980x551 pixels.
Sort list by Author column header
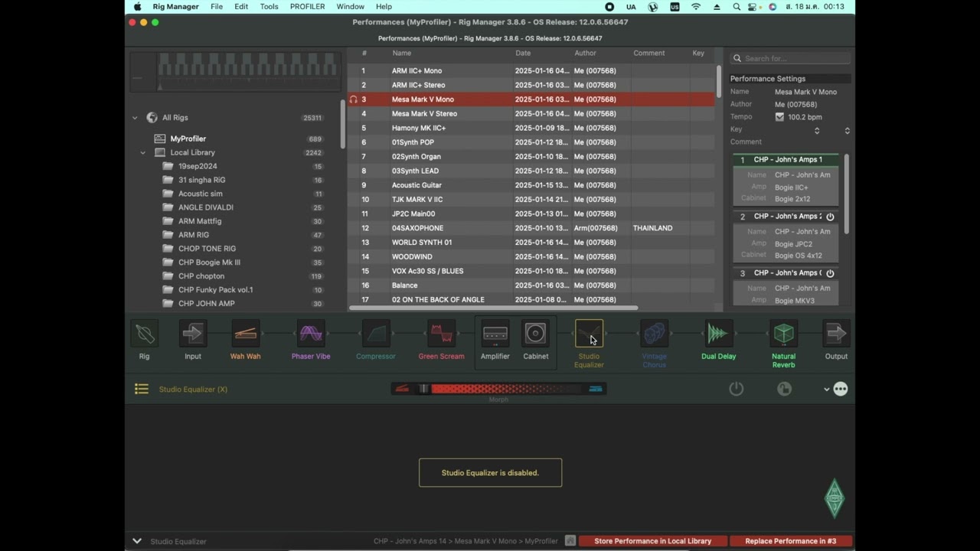(x=585, y=54)
